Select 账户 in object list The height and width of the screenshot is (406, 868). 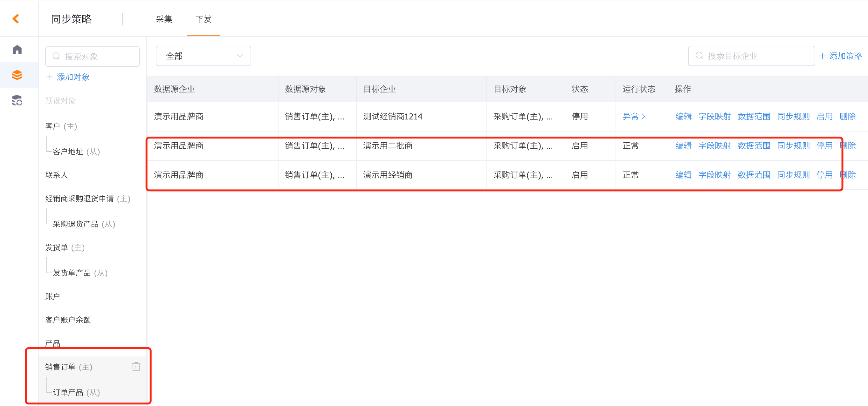52,297
